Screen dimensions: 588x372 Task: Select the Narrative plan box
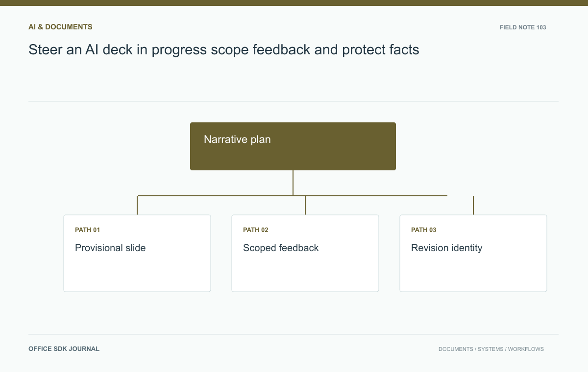pyautogui.click(x=293, y=146)
